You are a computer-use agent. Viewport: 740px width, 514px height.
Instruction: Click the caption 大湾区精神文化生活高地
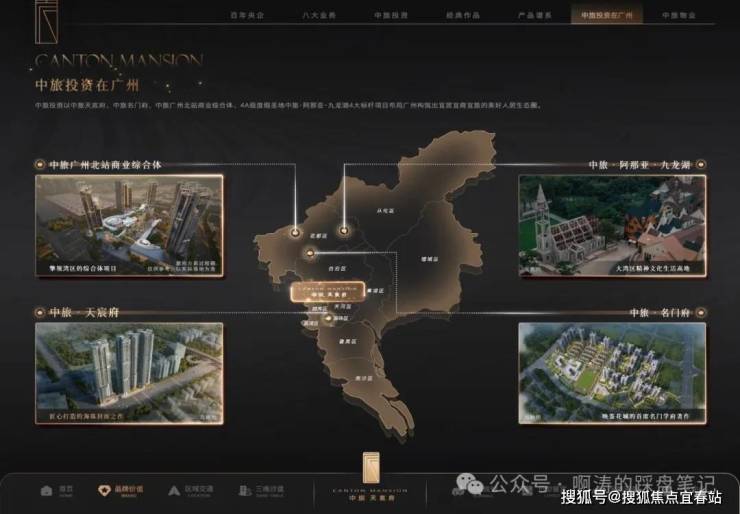(x=653, y=269)
